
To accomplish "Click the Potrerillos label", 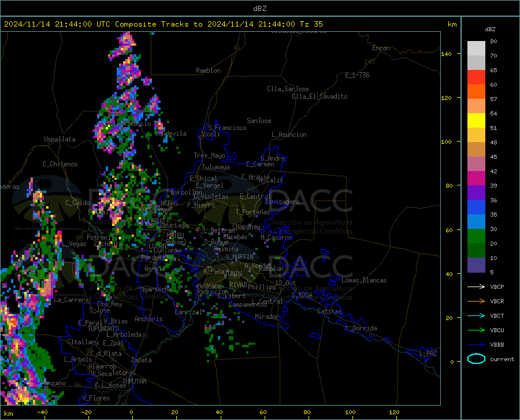I will [106, 237].
